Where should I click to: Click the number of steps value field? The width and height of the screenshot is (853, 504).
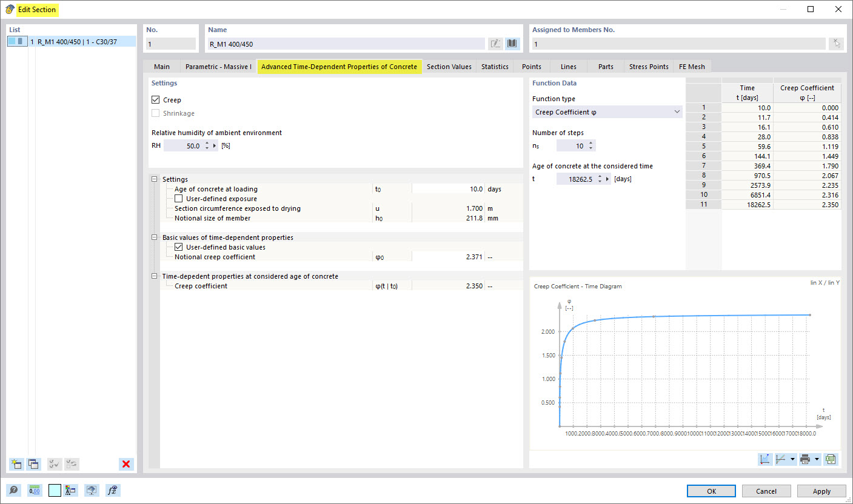tap(572, 146)
